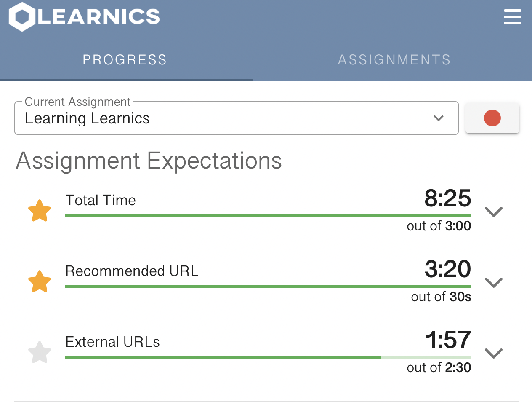Click the Recommended URL progress bar

268,287
